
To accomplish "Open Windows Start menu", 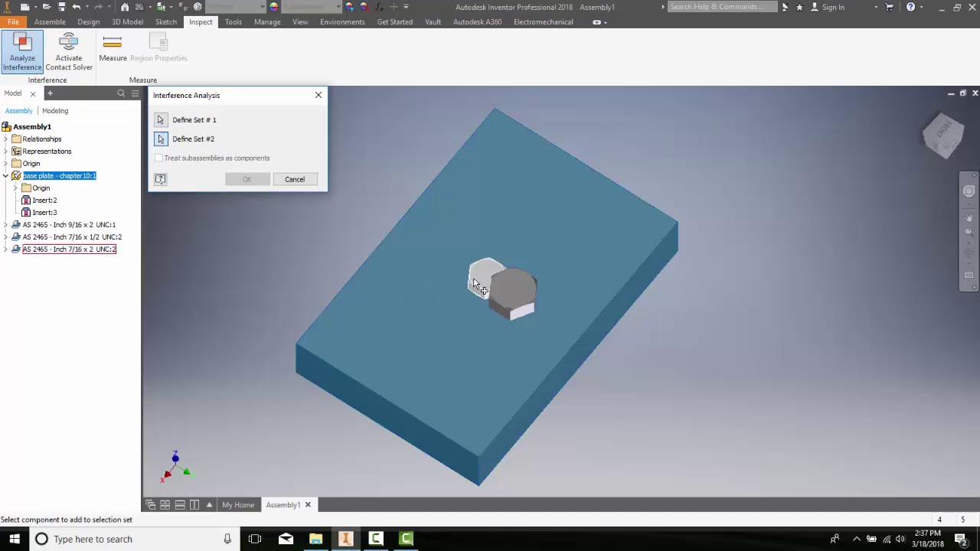I will pos(15,539).
